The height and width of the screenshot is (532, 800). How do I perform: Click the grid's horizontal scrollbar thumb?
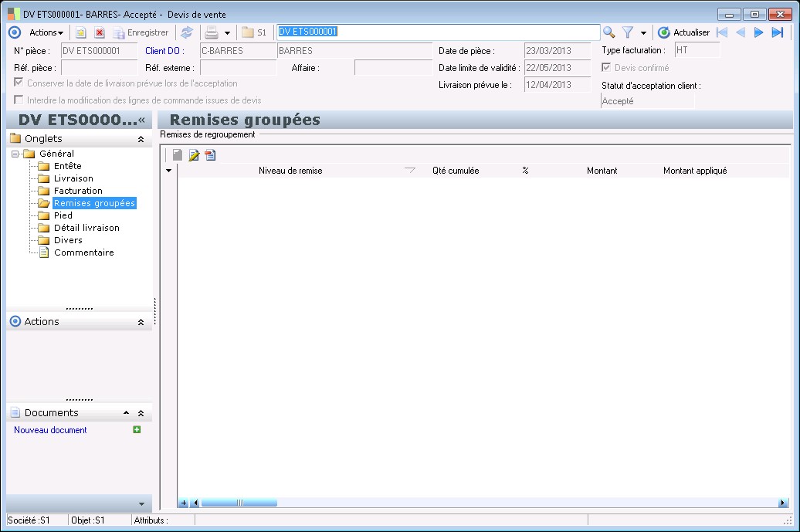(239, 503)
